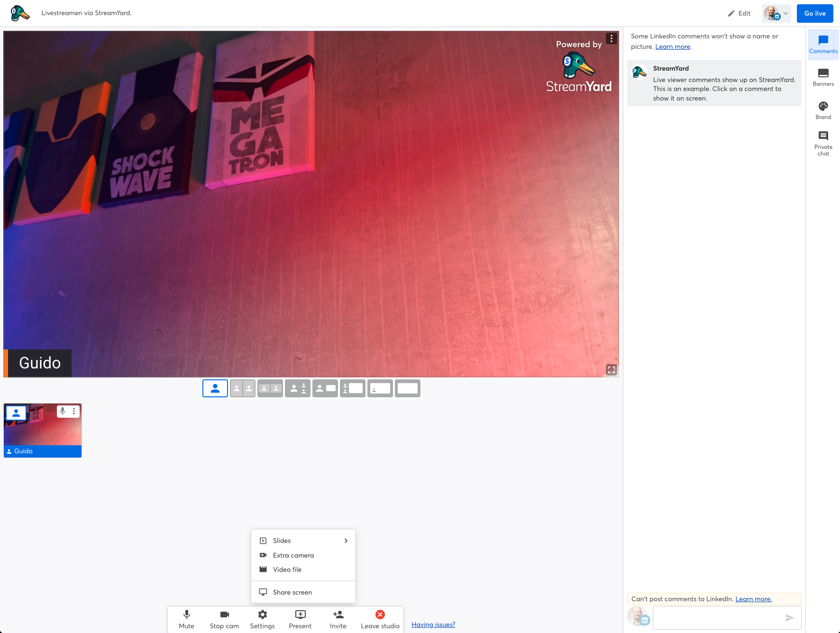Select the side-by-side two guest layout
Image resolution: width=840 pixels, height=633 pixels.
[x=242, y=388]
